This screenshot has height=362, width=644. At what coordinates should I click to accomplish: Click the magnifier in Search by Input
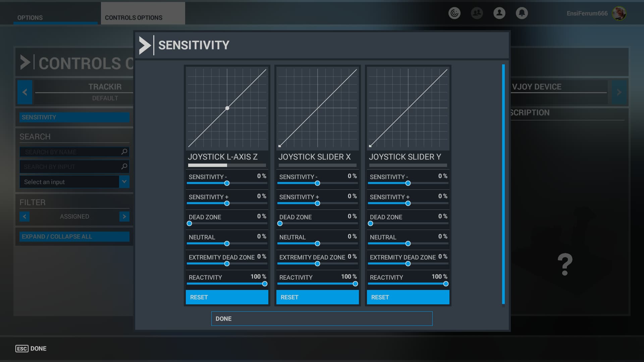[124, 166]
